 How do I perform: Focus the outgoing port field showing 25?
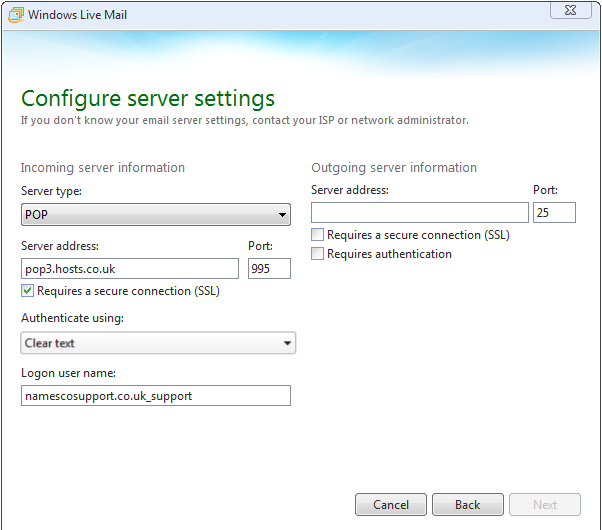554,212
